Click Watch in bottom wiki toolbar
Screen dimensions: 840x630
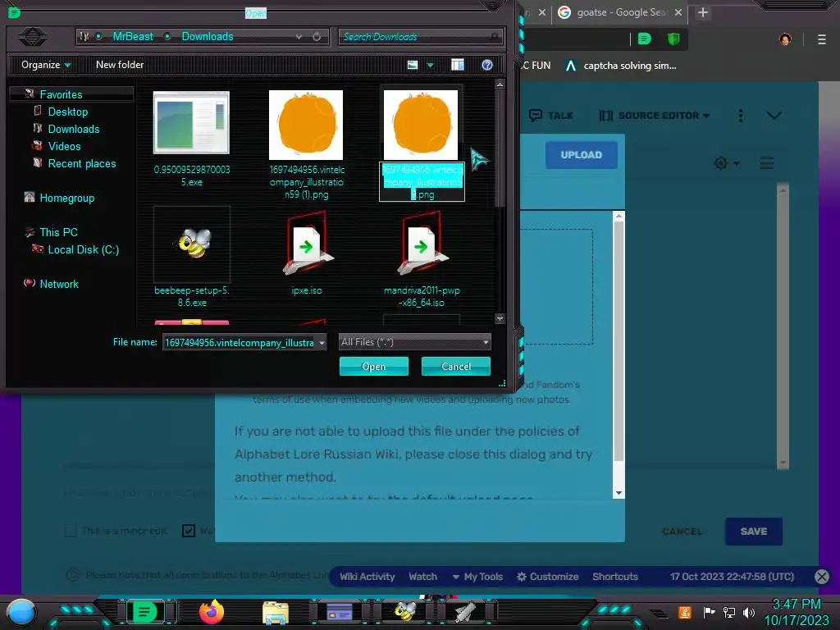[x=422, y=577]
